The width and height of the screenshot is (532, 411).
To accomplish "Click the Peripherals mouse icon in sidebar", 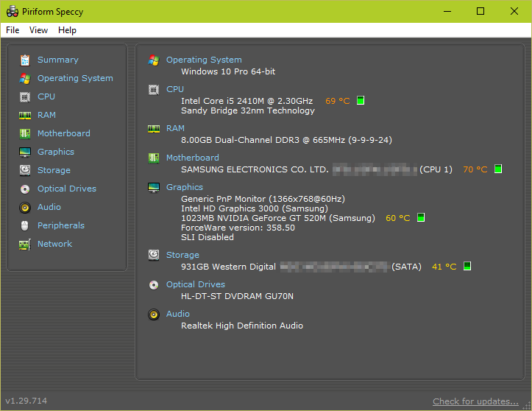I will (x=25, y=225).
